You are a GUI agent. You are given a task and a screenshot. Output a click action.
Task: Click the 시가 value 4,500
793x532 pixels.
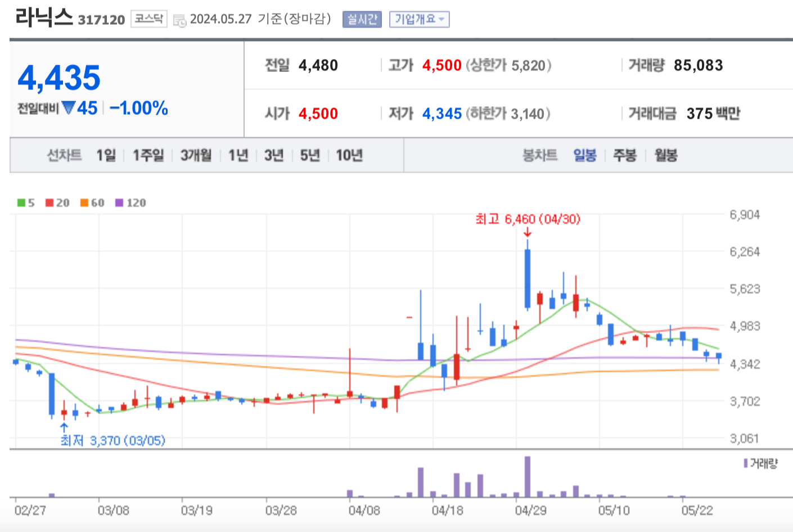(x=318, y=114)
